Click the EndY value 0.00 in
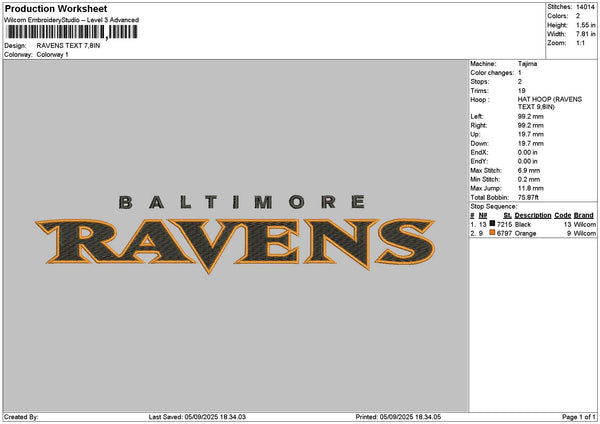The height and width of the screenshot is (424, 600). (528, 161)
